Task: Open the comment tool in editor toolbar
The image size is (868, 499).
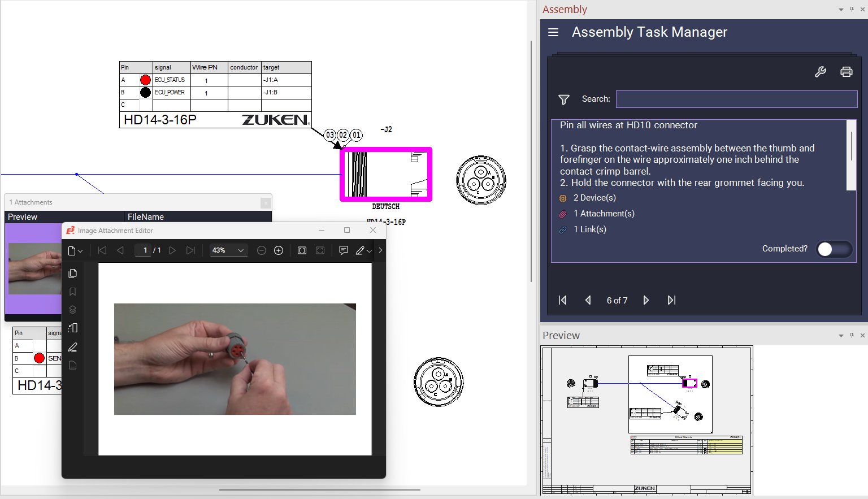Action: tap(343, 250)
